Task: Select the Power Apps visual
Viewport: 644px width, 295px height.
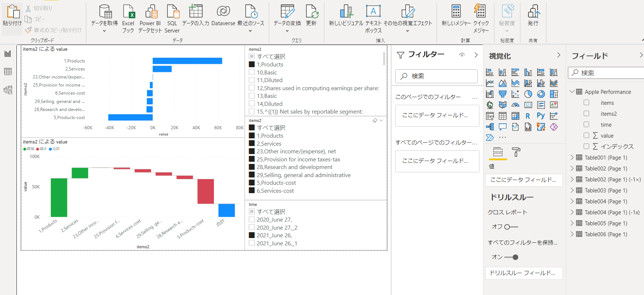Action: [554, 127]
